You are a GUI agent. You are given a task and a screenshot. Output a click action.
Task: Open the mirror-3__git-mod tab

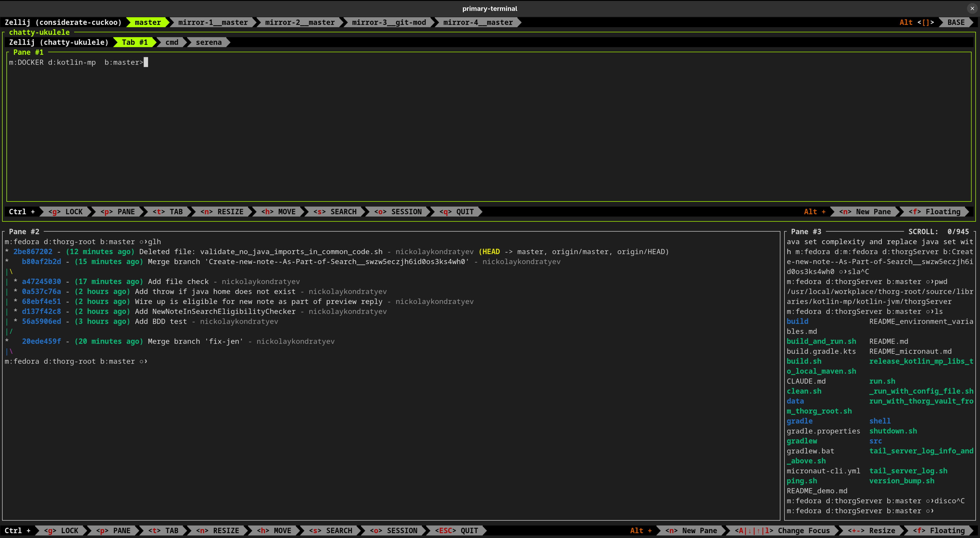point(388,22)
